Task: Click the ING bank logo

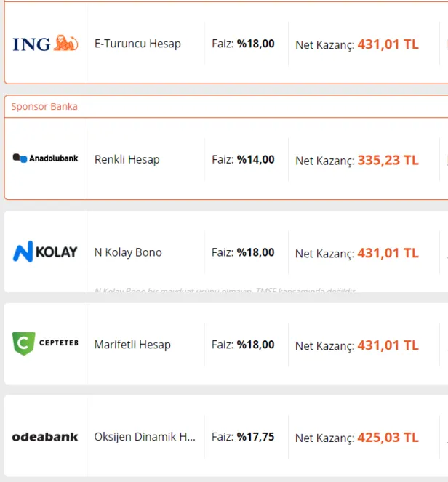Action: click(x=45, y=44)
